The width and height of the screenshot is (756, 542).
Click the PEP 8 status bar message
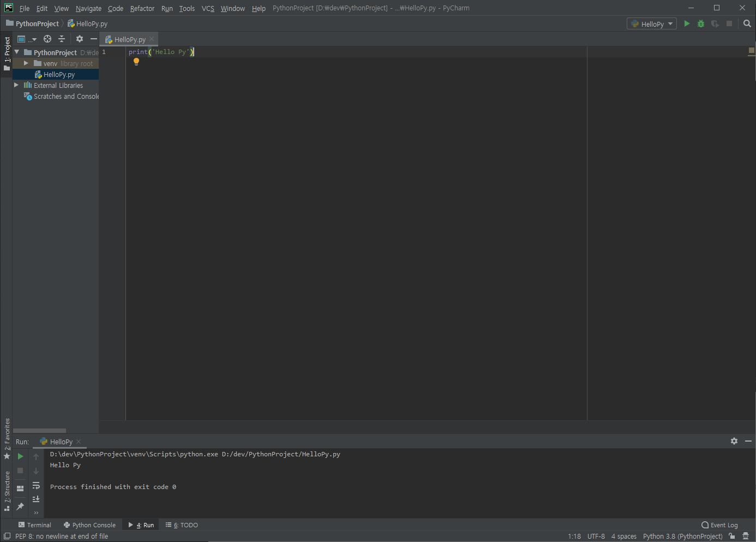tap(62, 537)
